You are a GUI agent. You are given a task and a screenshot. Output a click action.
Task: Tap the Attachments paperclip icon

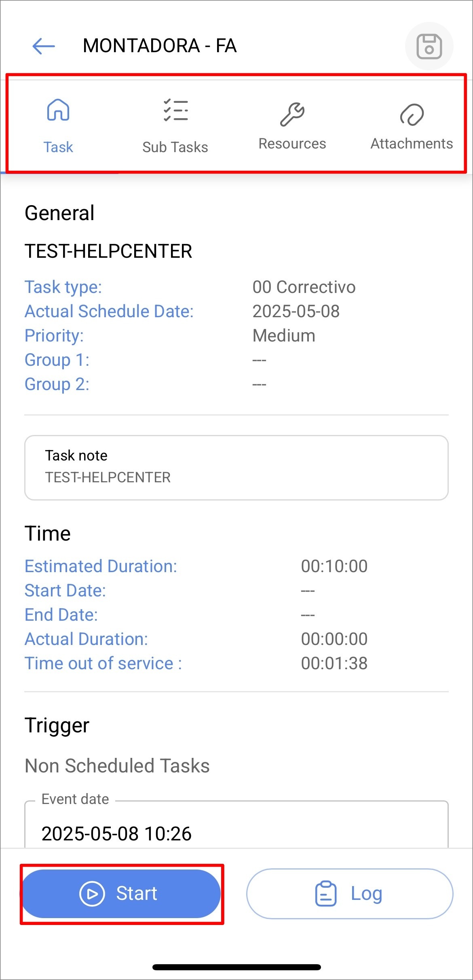coord(412,115)
